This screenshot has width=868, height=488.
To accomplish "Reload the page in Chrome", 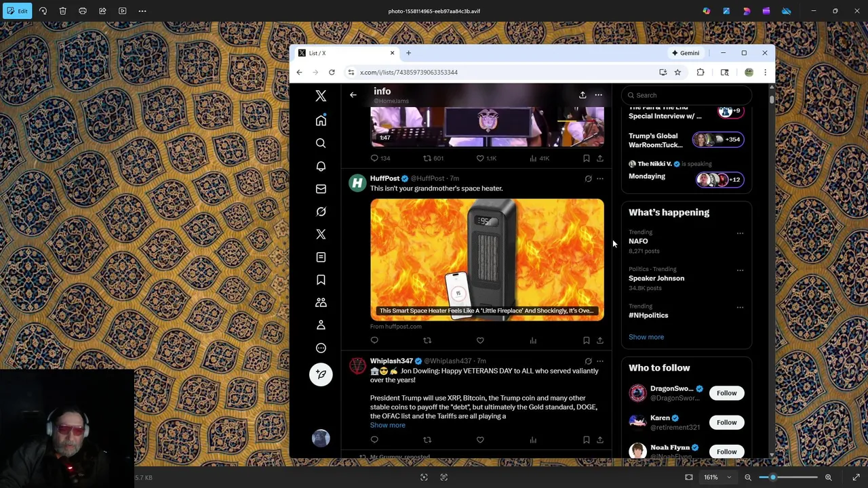I will click(x=332, y=73).
